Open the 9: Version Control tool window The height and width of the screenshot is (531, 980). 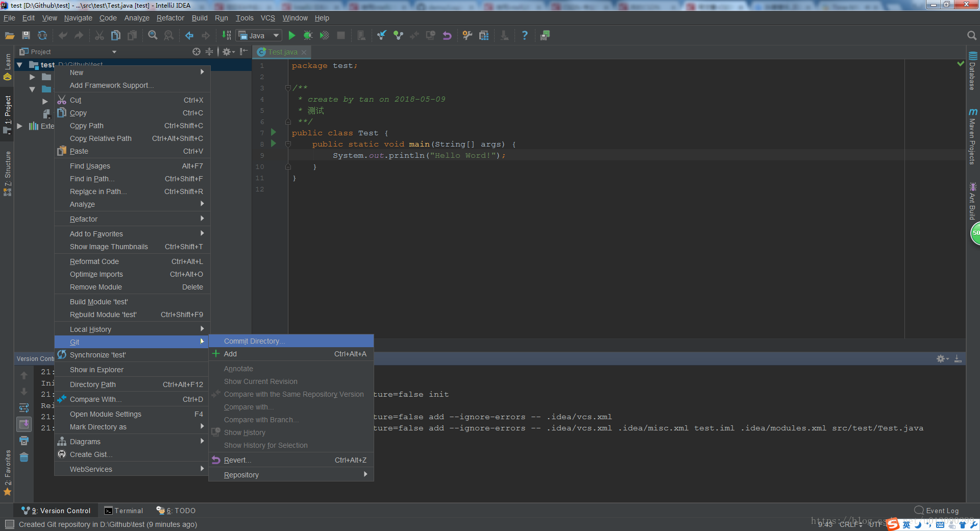pos(56,511)
